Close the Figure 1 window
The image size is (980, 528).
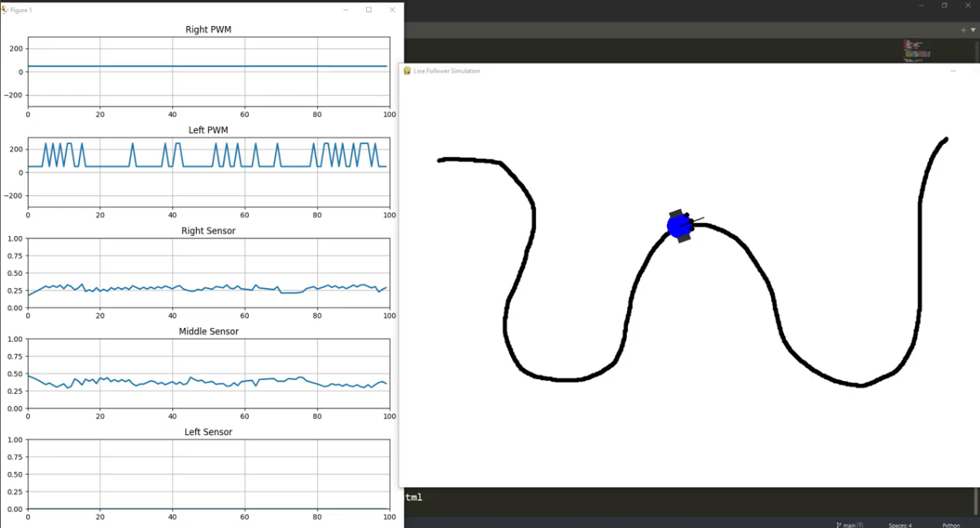pos(392,10)
